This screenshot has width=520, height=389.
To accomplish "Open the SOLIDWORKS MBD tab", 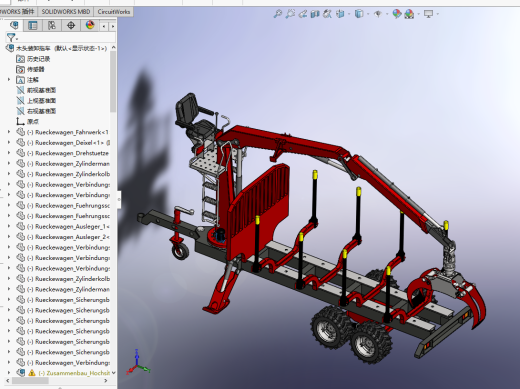I will point(66,12).
